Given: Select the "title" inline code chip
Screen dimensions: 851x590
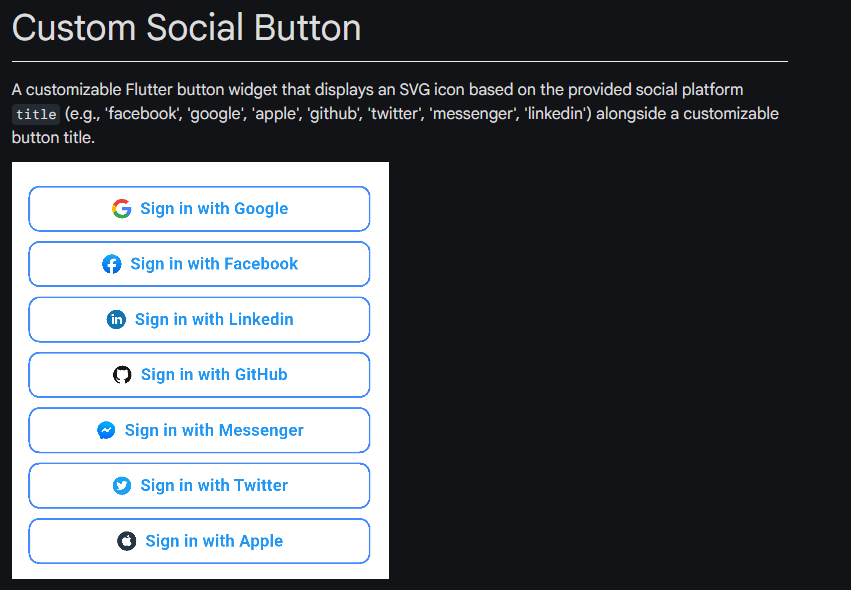Looking at the screenshot, I should pyautogui.click(x=35, y=113).
